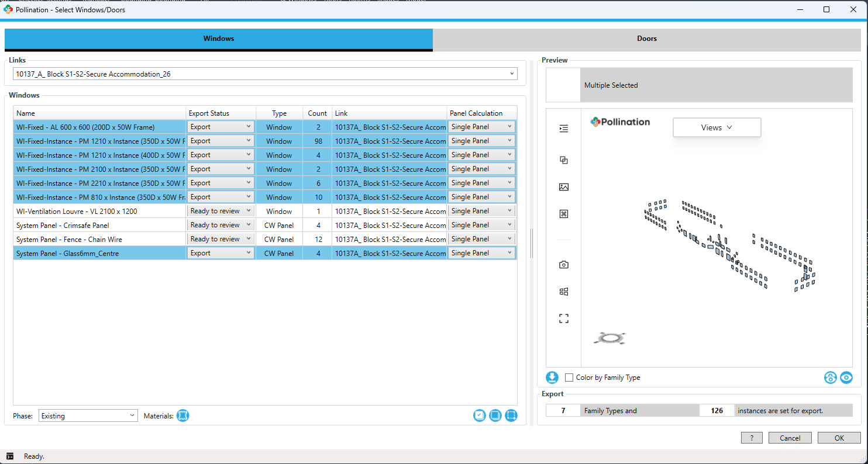Click the download arrow icon below preview
This screenshot has height=464, width=868.
[552, 378]
